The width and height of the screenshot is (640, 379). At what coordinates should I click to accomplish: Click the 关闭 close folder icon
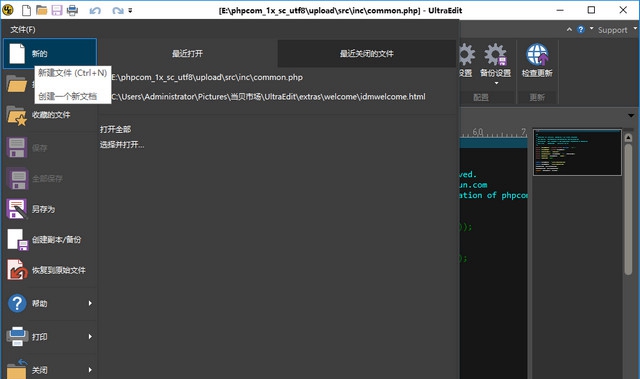coord(17,369)
